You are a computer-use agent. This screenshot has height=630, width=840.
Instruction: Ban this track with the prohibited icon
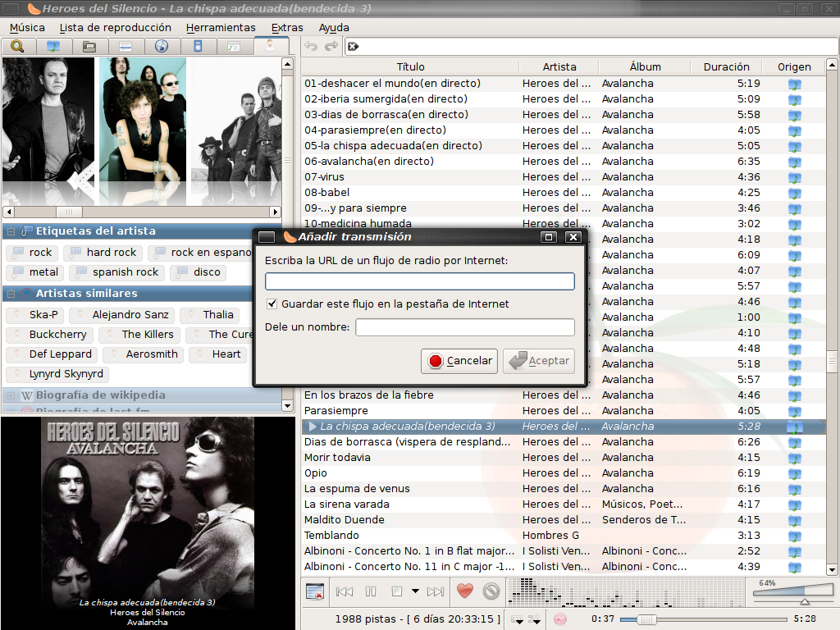tap(491, 591)
